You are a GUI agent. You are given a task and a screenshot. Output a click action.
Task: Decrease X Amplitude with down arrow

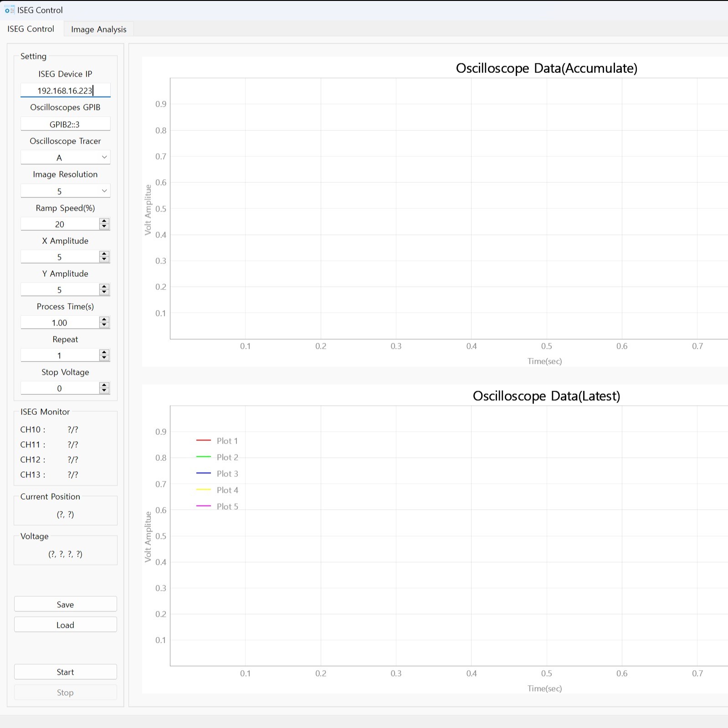(104, 260)
